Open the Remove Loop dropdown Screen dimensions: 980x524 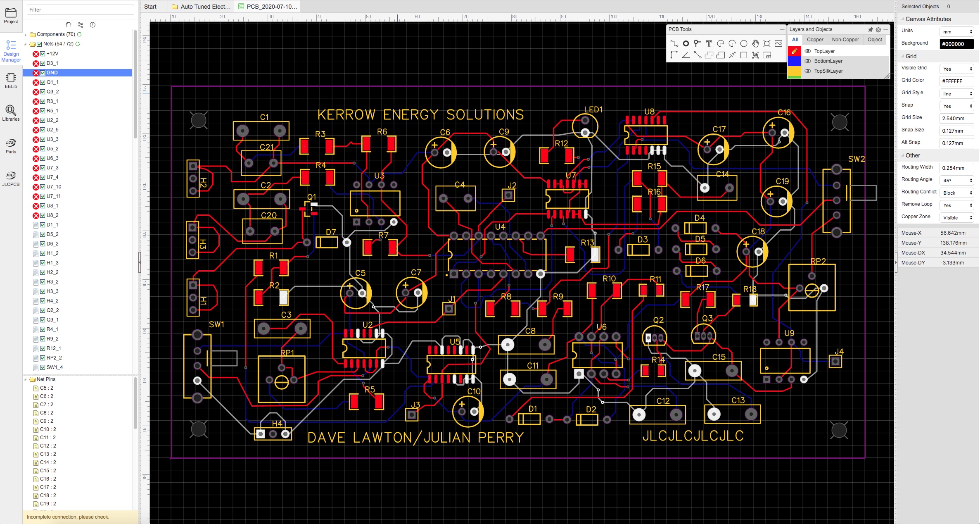coord(956,205)
